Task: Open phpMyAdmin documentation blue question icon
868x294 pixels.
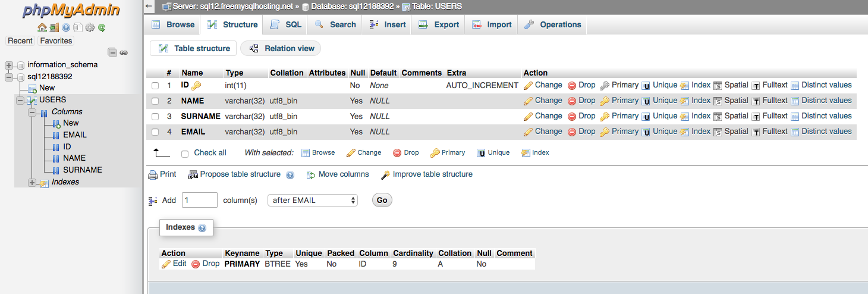Action: coord(66,27)
